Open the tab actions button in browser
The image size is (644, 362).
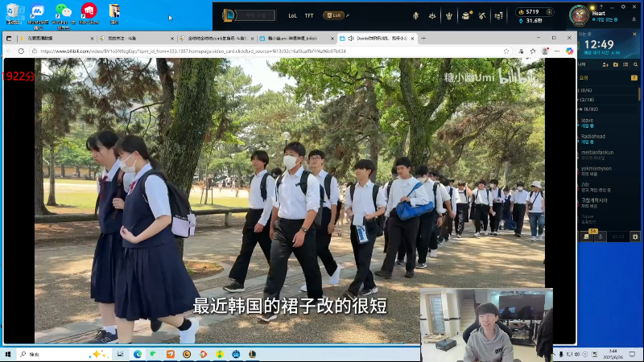(9, 38)
